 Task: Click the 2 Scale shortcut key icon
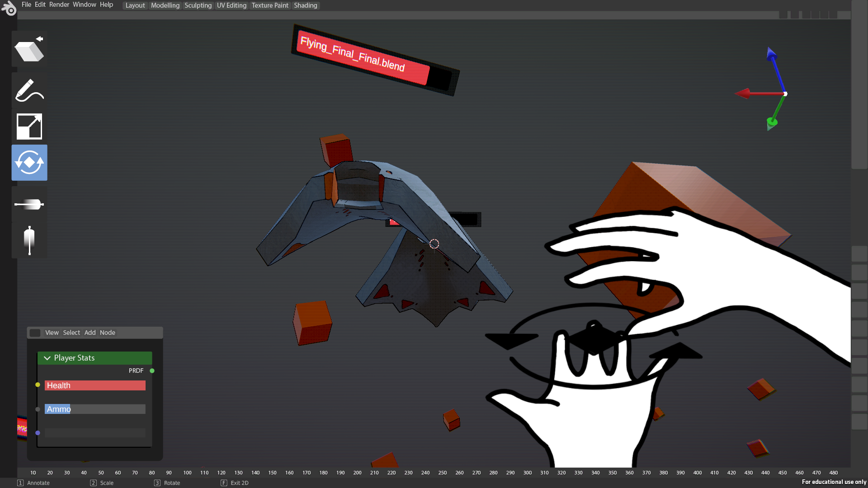tap(93, 483)
